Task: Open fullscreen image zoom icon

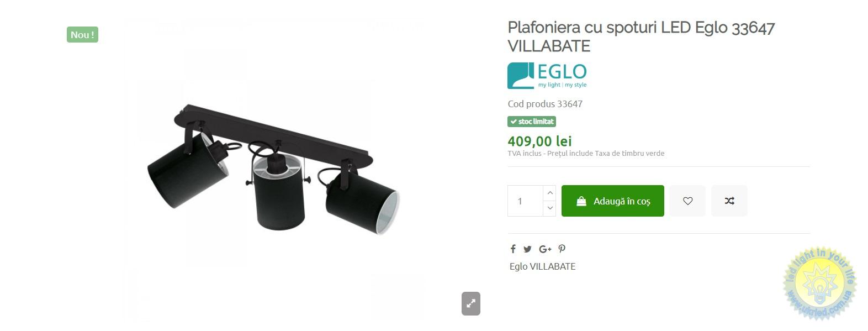Action: coord(471,303)
